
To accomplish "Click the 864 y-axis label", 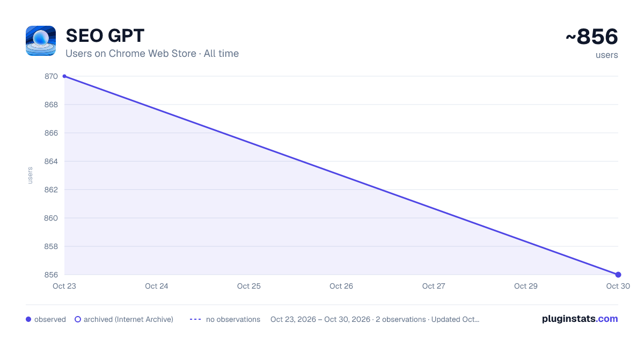I will click(x=51, y=161).
